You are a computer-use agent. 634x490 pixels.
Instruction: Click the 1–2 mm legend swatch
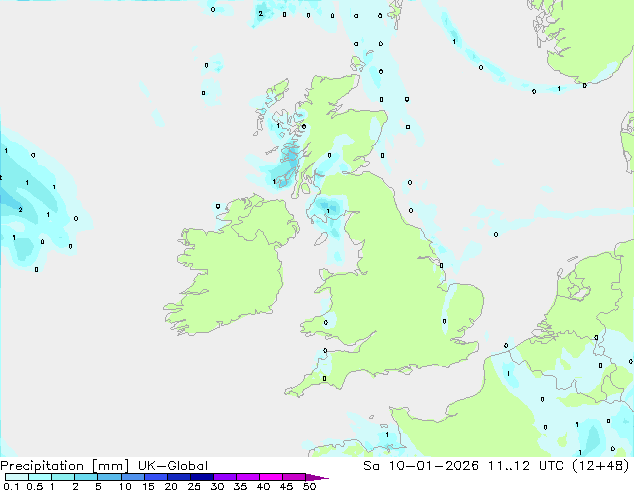coord(63,477)
